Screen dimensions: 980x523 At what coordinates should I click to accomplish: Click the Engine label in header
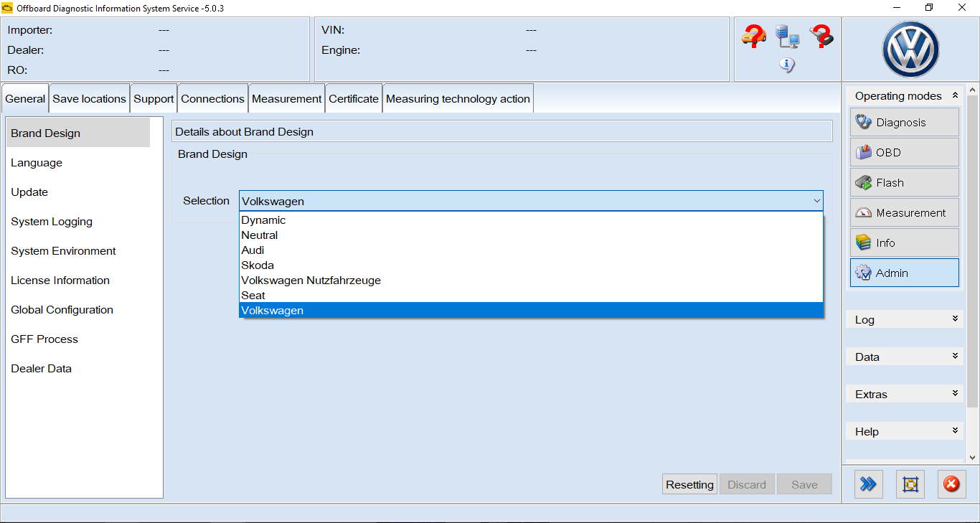[x=341, y=50]
